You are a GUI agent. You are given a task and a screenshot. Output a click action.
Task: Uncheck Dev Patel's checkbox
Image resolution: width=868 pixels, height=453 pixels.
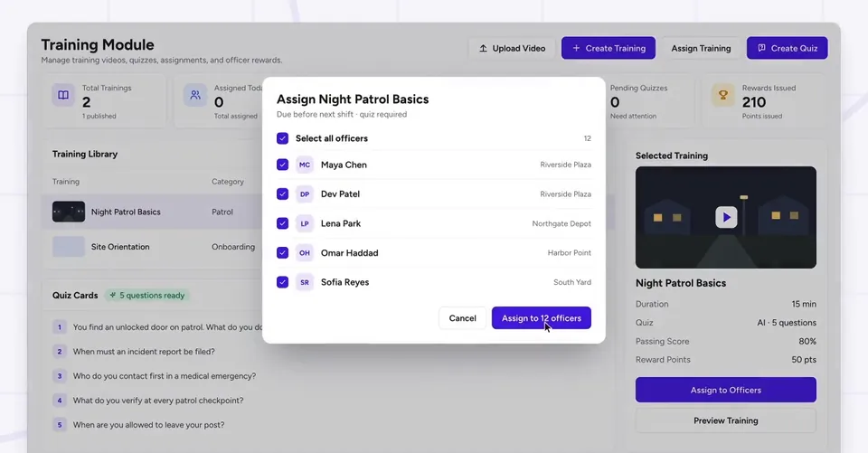click(282, 193)
